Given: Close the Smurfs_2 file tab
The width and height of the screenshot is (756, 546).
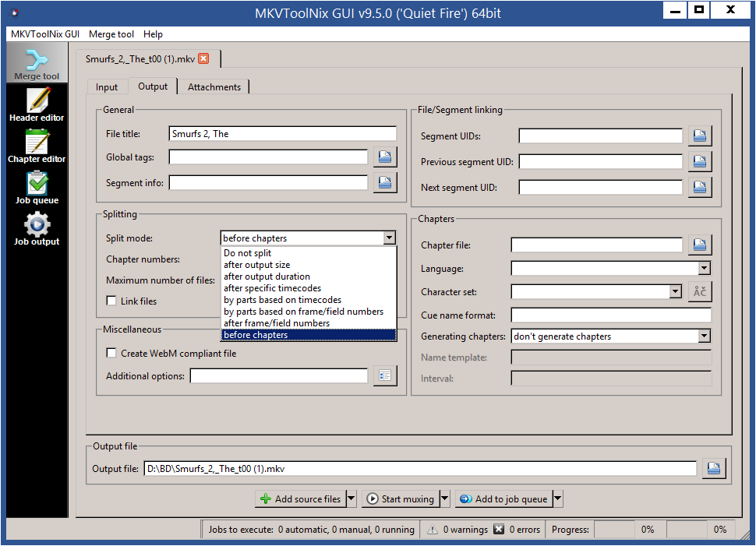Looking at the screenshot, I should [203, 59].
